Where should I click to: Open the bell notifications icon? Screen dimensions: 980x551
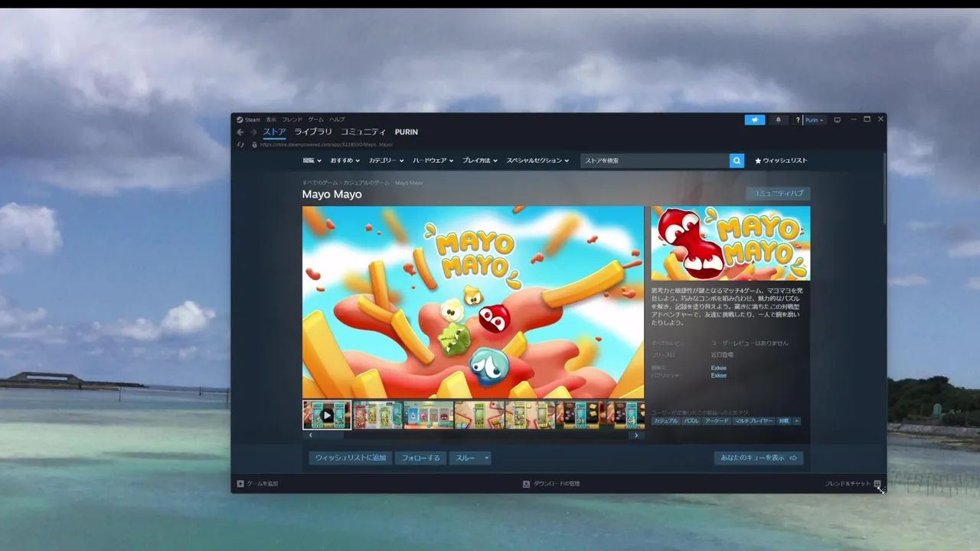pos(779,120)
